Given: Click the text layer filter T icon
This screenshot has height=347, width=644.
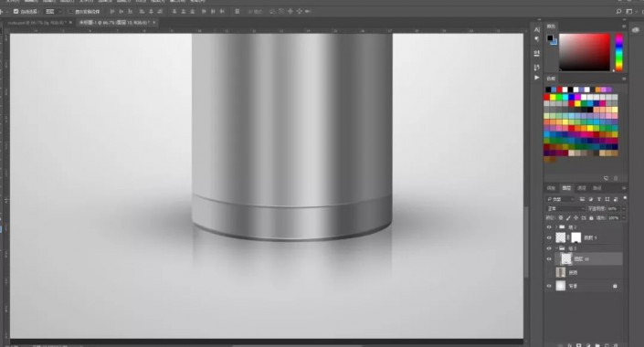Looking at the screenshot, I should pos(599,199).
